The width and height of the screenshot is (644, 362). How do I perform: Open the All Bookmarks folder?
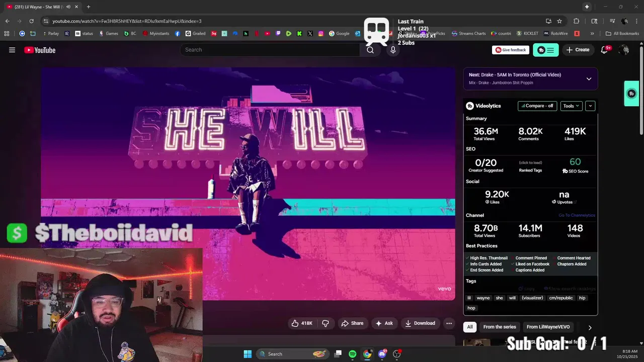tap(622, 34)
